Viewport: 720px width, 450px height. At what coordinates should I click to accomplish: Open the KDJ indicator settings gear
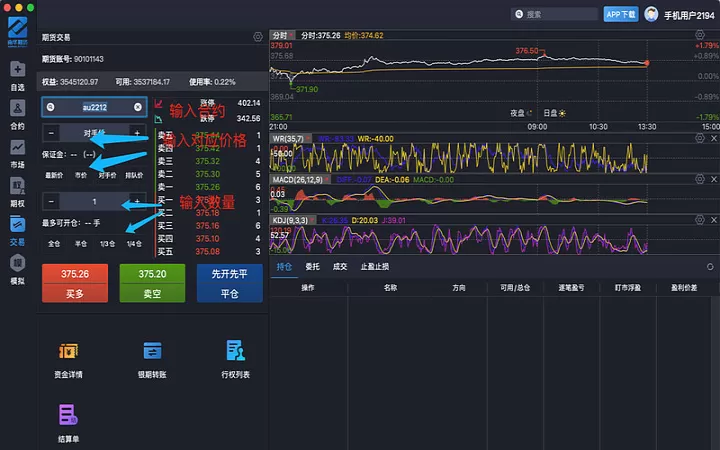click(x=699, y=219)
